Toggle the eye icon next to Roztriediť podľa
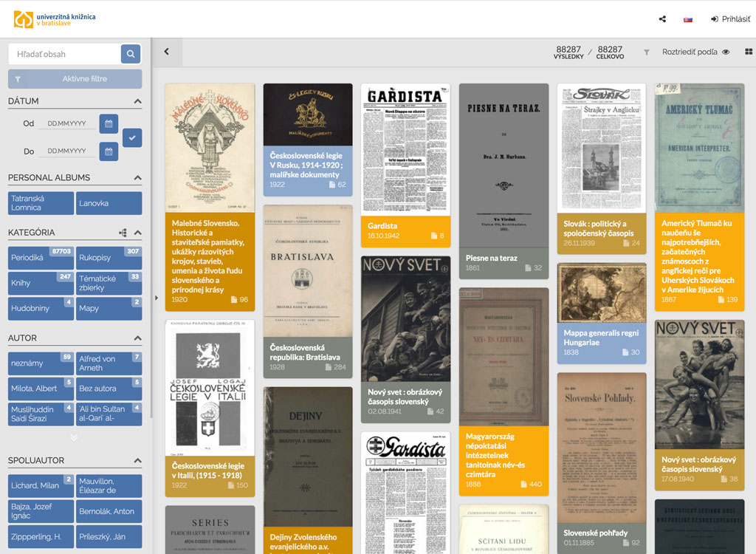756x554 pixels. pyautogui.click(x=726, y=52)
